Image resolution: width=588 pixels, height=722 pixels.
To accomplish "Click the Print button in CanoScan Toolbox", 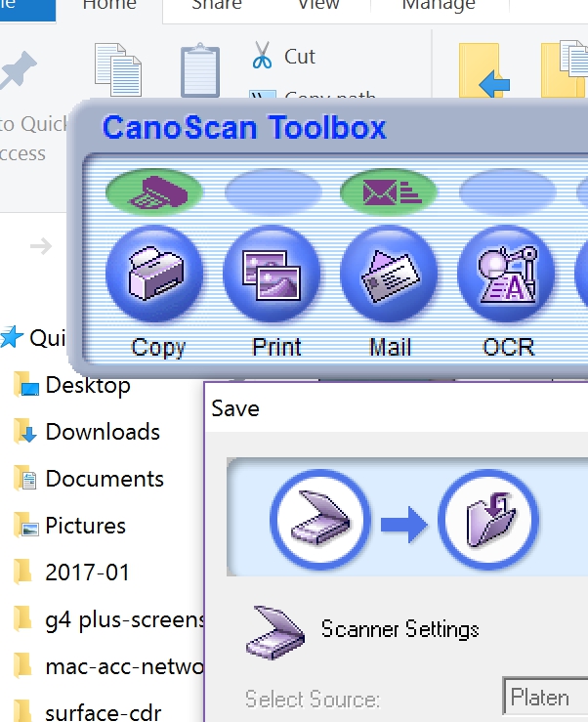I will (272, 273).
